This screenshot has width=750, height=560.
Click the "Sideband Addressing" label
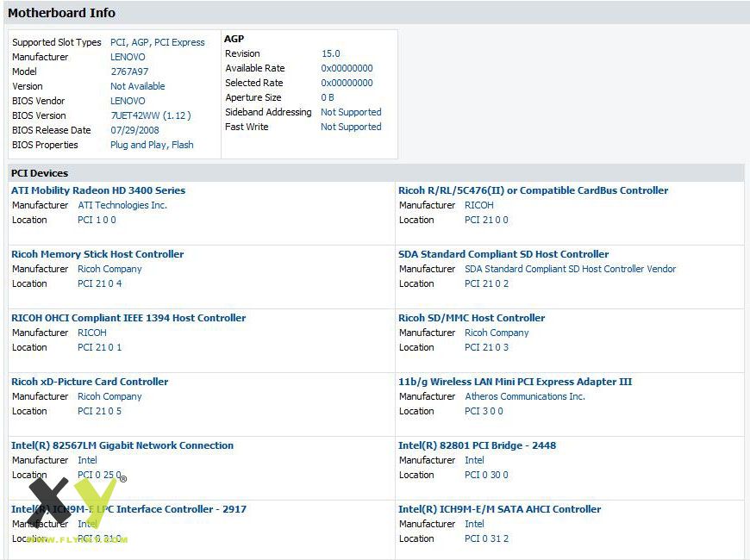pos(268,112)
